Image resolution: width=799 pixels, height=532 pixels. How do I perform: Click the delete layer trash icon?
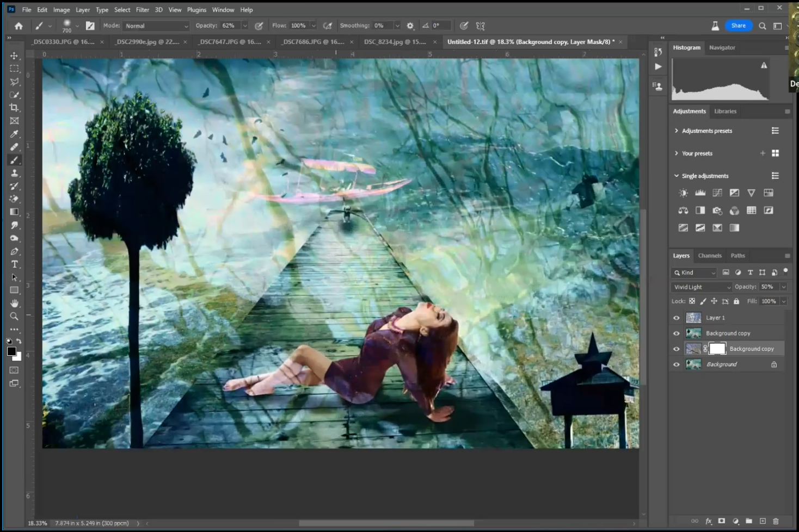click(x=776, y=521)
